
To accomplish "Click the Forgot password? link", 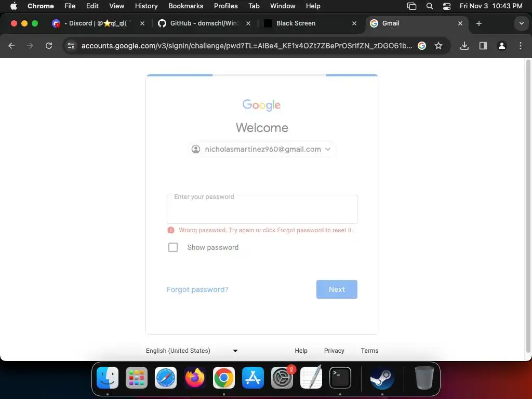I will pos(197,289).
